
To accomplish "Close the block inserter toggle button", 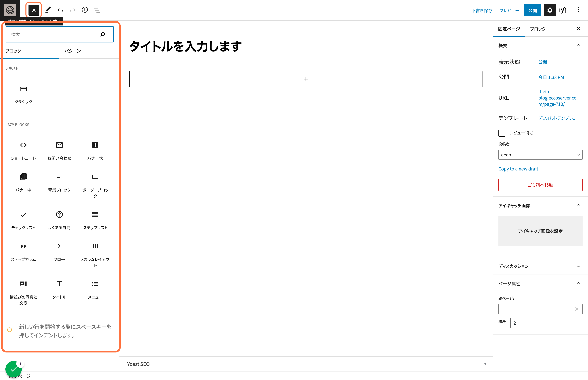I will [34, 10].
